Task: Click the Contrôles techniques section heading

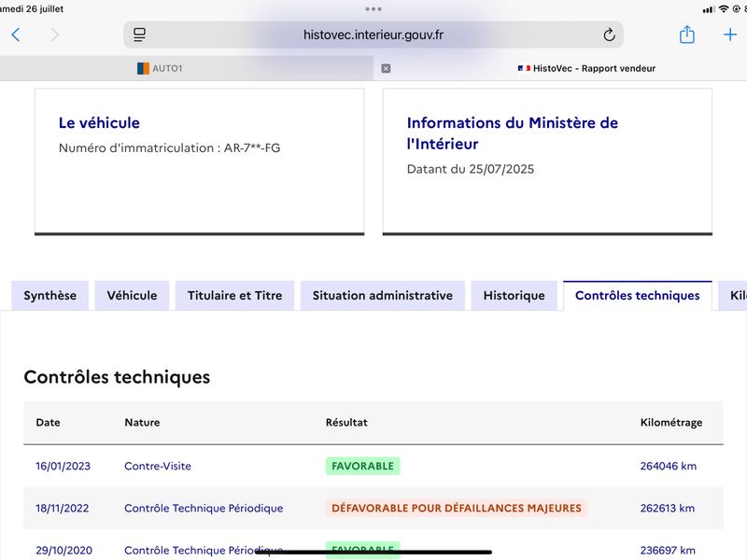Action: pos(117,377)
